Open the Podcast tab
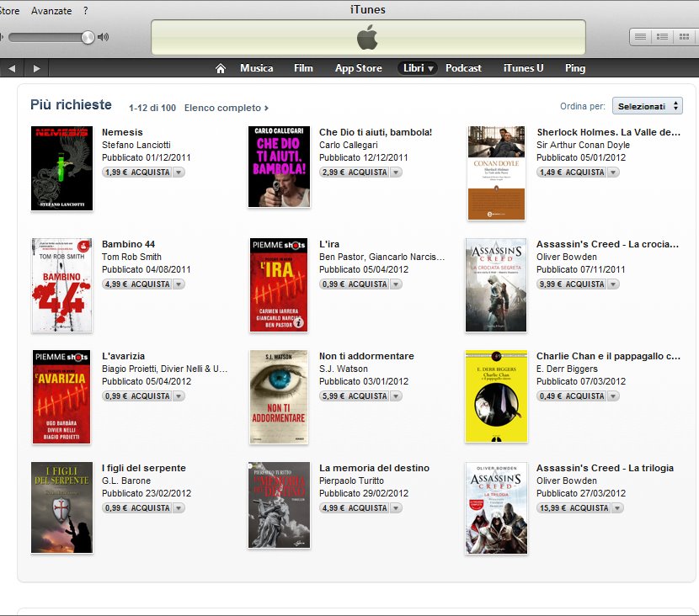 464,68
